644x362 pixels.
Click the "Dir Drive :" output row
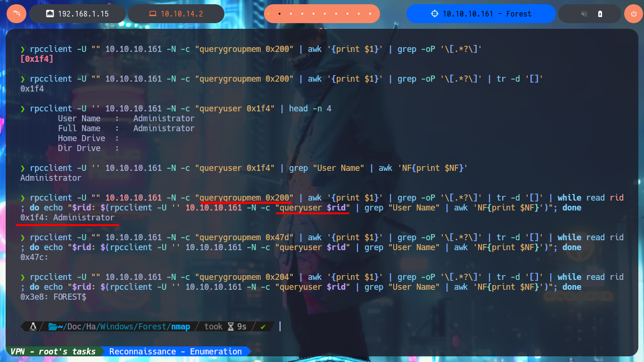tap(88, 148)
